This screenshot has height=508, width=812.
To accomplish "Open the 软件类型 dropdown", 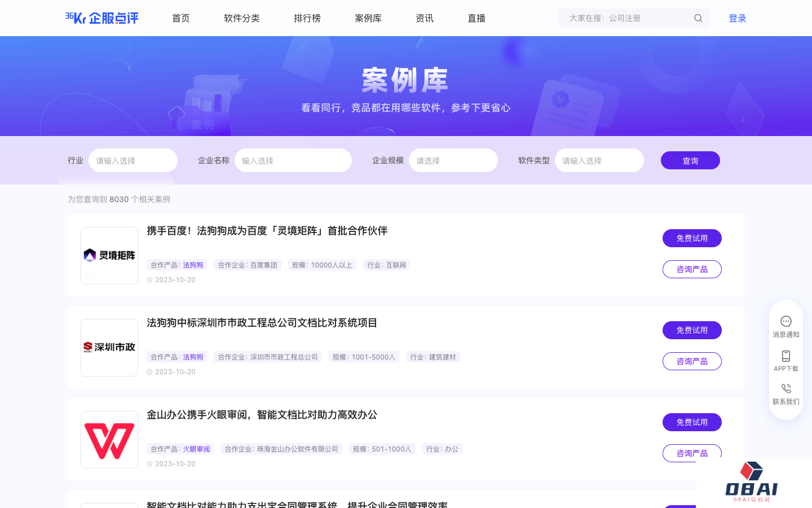I will tap(599, 160).
